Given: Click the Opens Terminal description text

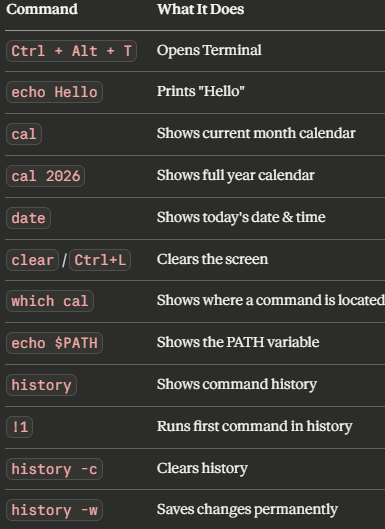Looking at the screenshot, I should 209,50.
